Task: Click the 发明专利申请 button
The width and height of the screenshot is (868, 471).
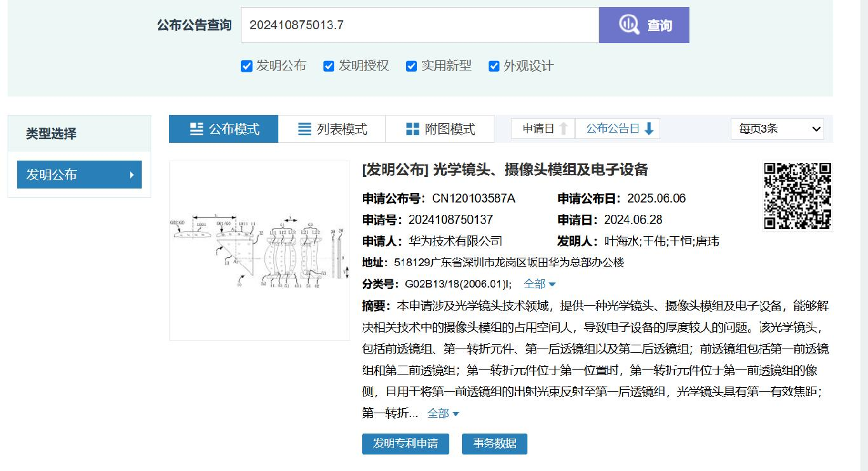Action: pos(405,444)
